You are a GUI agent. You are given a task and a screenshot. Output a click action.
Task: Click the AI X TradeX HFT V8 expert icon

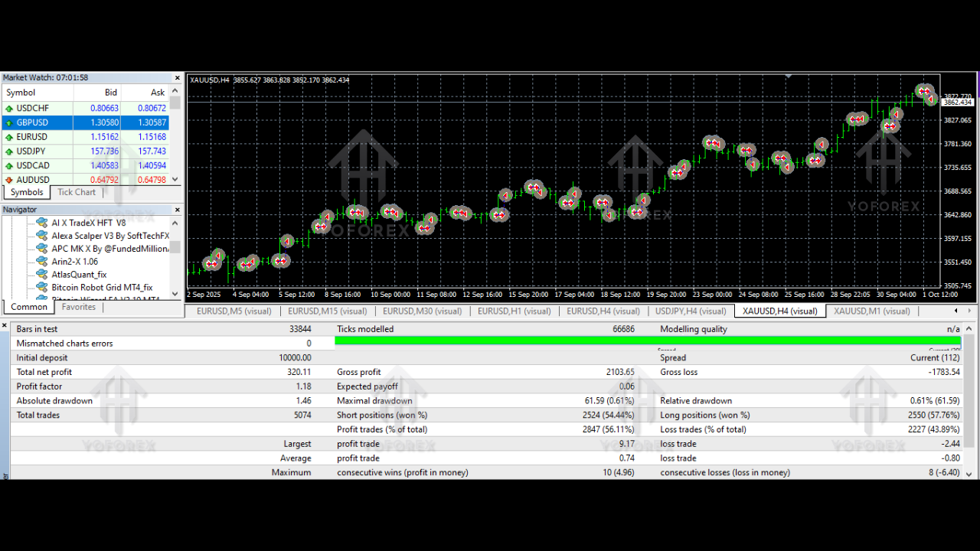[x=41, y=222]
